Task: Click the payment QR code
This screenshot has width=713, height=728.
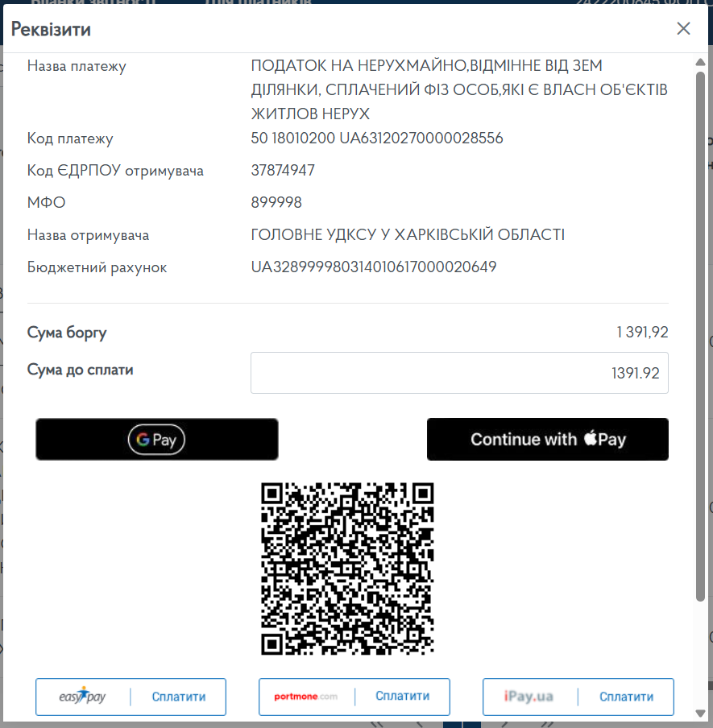Action: (347, 569)
